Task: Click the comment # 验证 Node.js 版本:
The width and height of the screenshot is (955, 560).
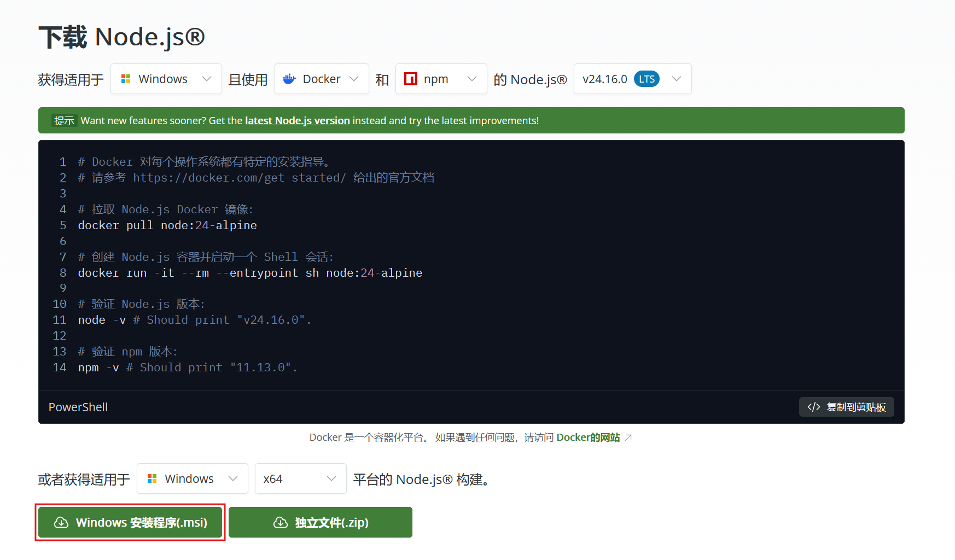Action: point(141,304)
